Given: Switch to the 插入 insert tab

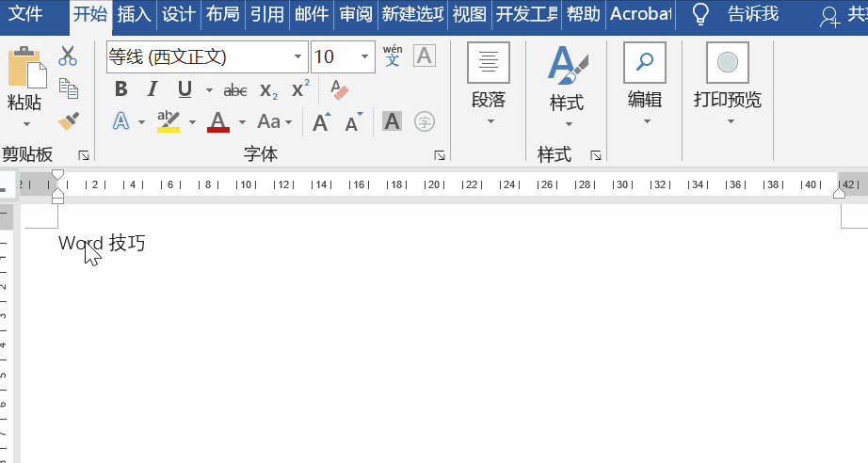Looking at the screenshot, I should (134, 14).
